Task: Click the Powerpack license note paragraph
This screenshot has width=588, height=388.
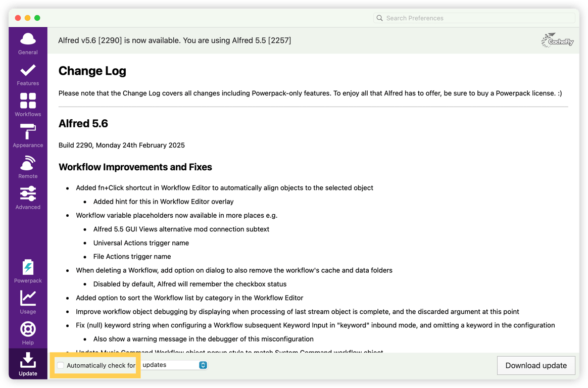Action: tap(310, 93)
